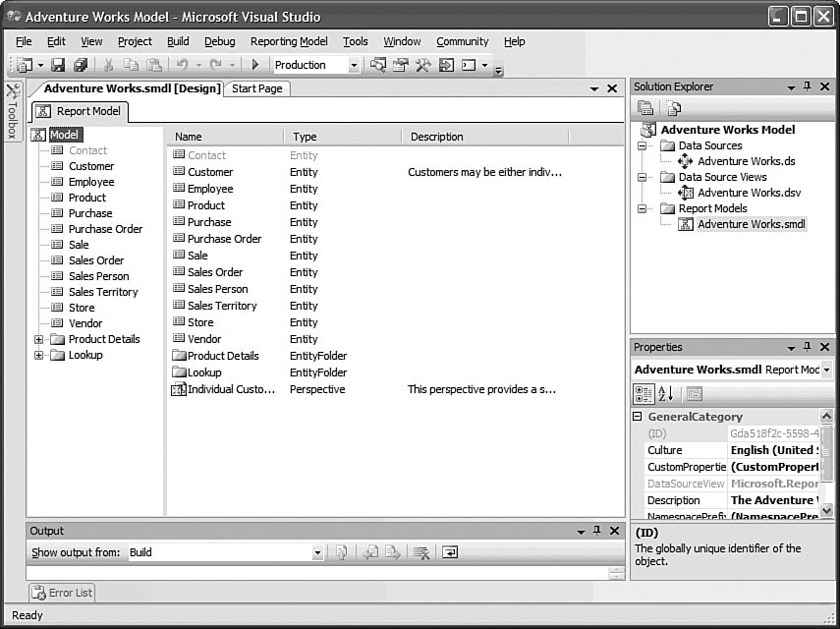Open Solution Explorer window position dropdown
840x629 pixels.
pos(791,86)
